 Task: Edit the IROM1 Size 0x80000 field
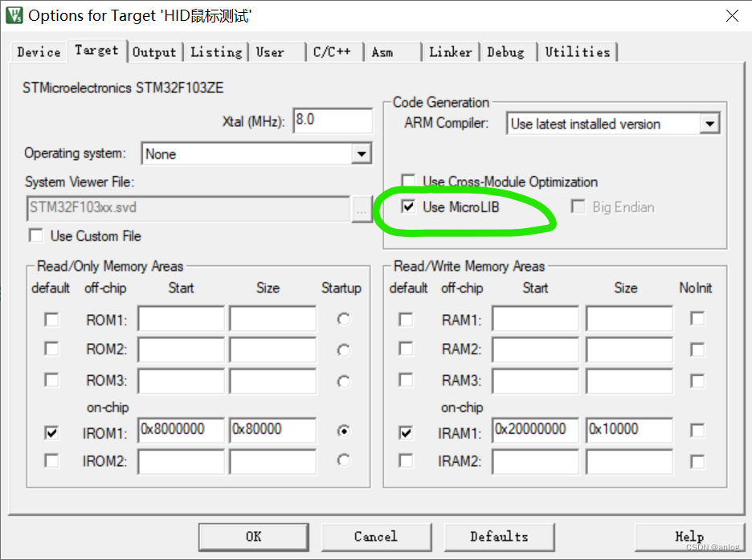[x=273, y=430]
